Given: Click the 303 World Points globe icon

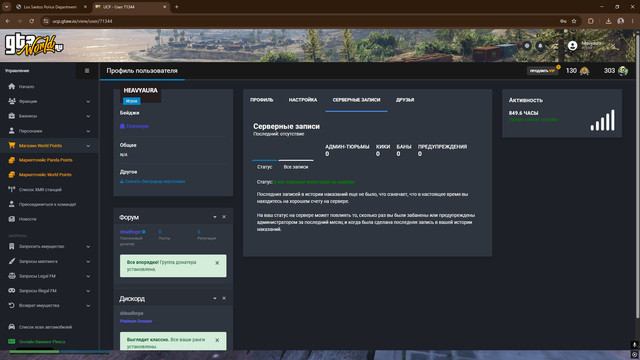Looking at the screenshot, I should (x=623, y=71).
